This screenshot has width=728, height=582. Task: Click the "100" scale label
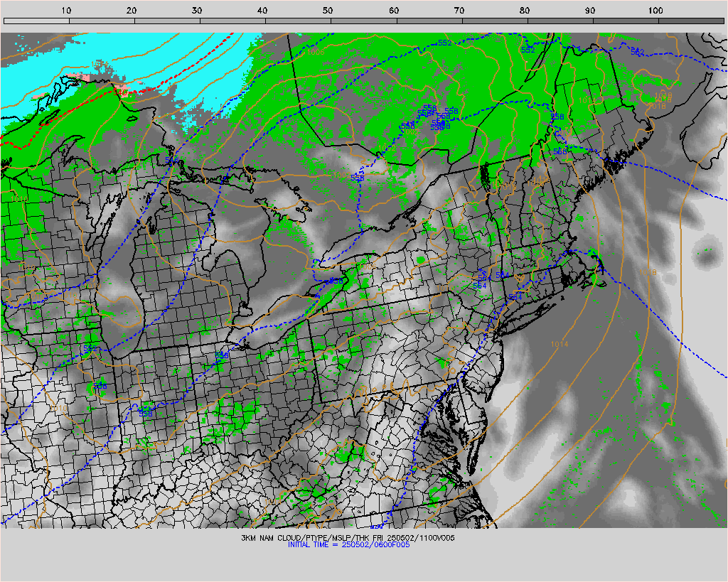pyautogui.click(x=655, y=10)
